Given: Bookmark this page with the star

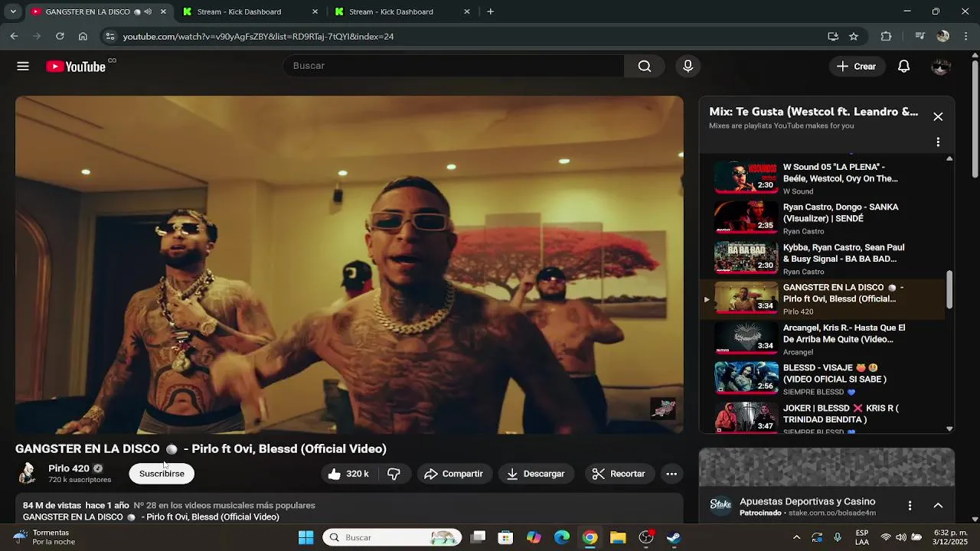Looking at the screenshot, I should pos(854,36).
